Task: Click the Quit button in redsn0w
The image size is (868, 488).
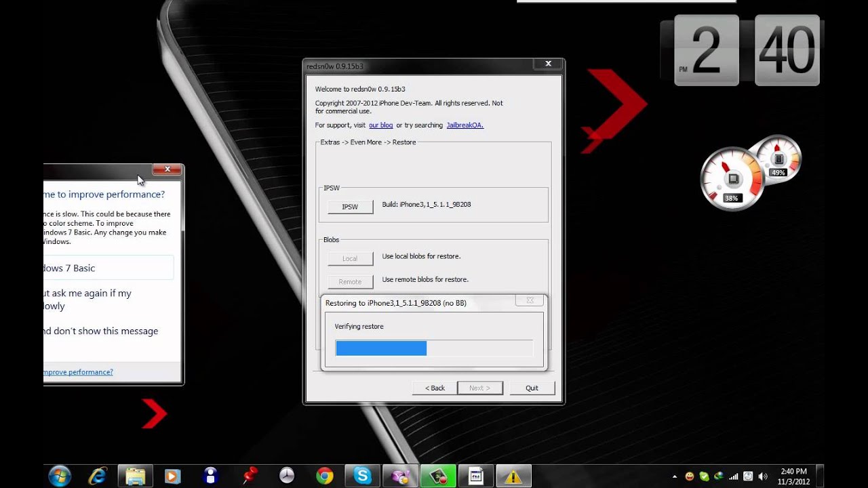Action: (x=532, y=388)
